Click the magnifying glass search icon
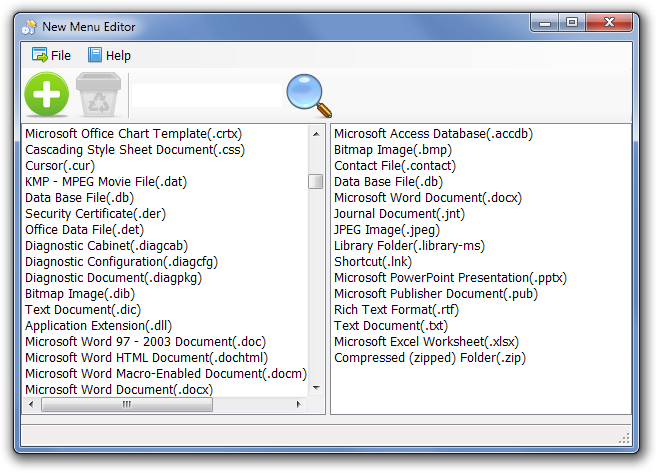Image resolution: width=658 pixels, height=473 pixels. tap(309, 96)
